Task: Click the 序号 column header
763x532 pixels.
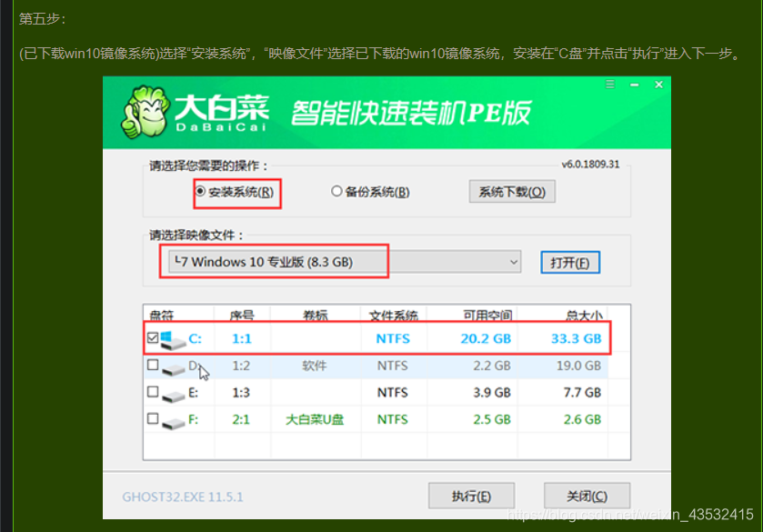Action: pos(242,316)
